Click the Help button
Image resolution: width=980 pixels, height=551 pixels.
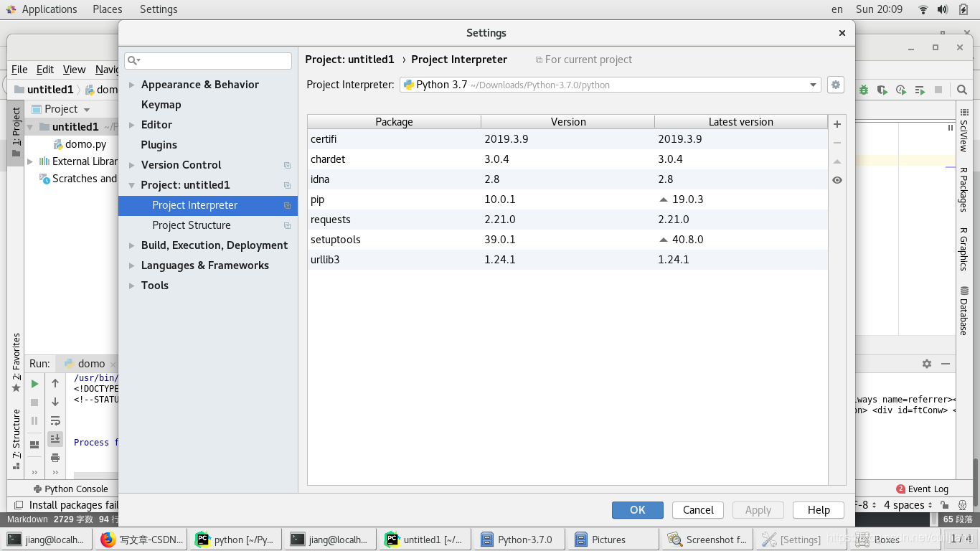click(x=819, y=510)
